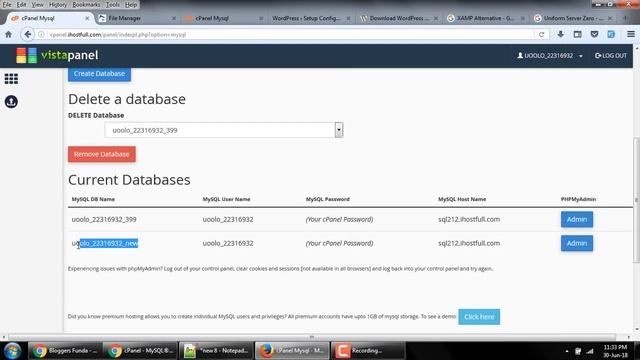Click the address bar URL field
Image resolution: width=640 pixels, height=360 pixels.
[286, 35]
